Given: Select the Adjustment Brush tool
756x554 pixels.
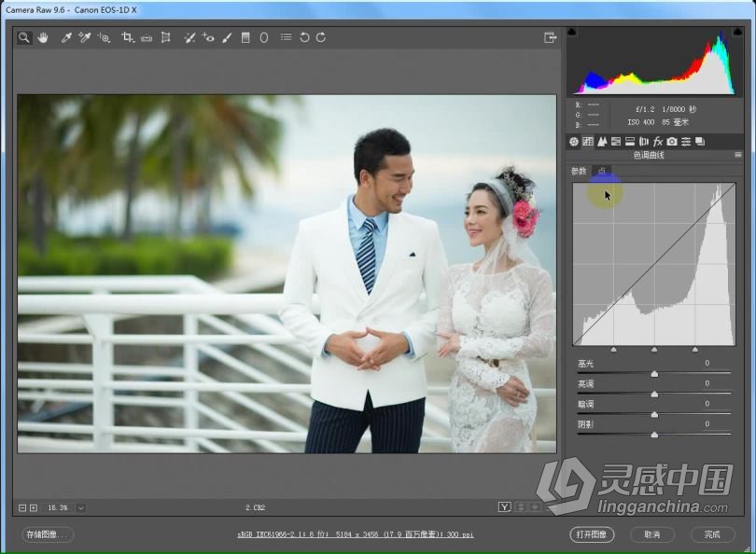Looking at the screenshot, I should 227,37.
